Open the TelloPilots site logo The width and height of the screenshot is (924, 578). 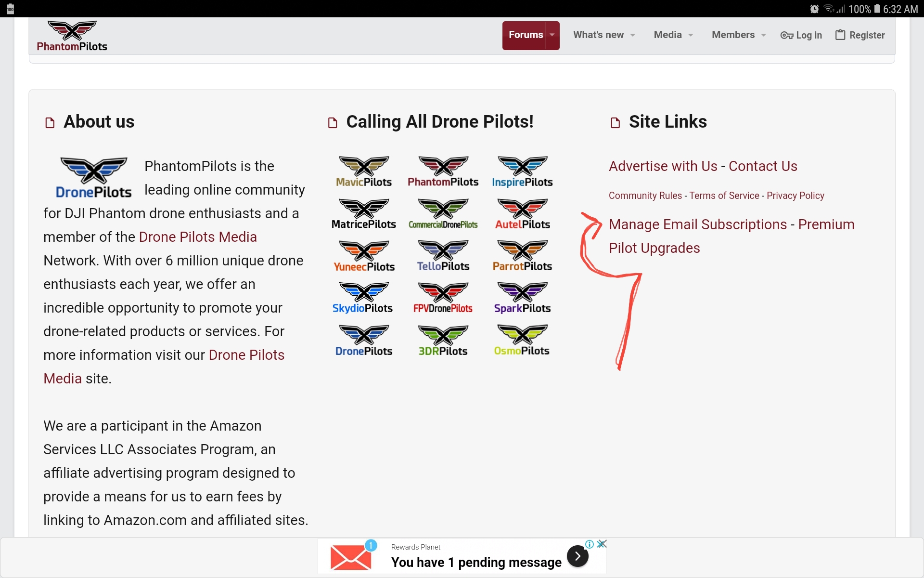(x=443, y=256)
